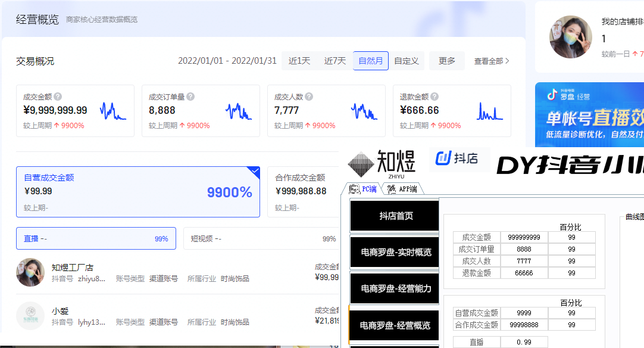Click the help icon beside 退款金额
Image resolution: width=644 pixels, height=348 pixels.
point(436,97)
